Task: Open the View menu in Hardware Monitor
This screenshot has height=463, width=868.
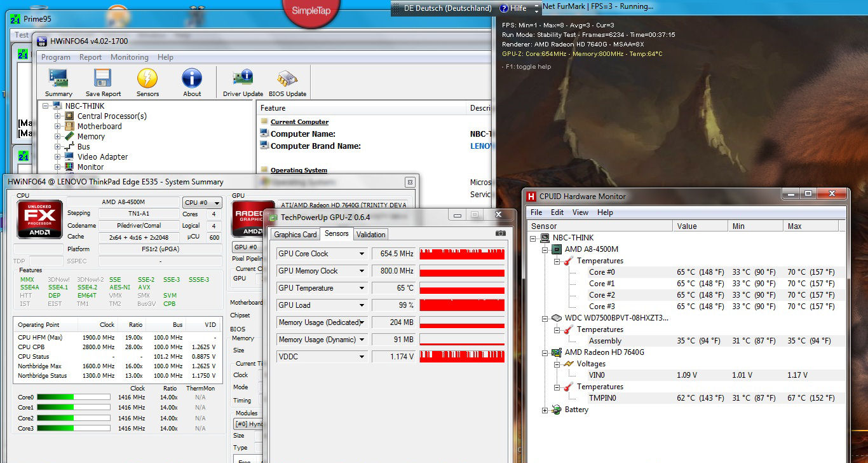Action: pos(581,212)
